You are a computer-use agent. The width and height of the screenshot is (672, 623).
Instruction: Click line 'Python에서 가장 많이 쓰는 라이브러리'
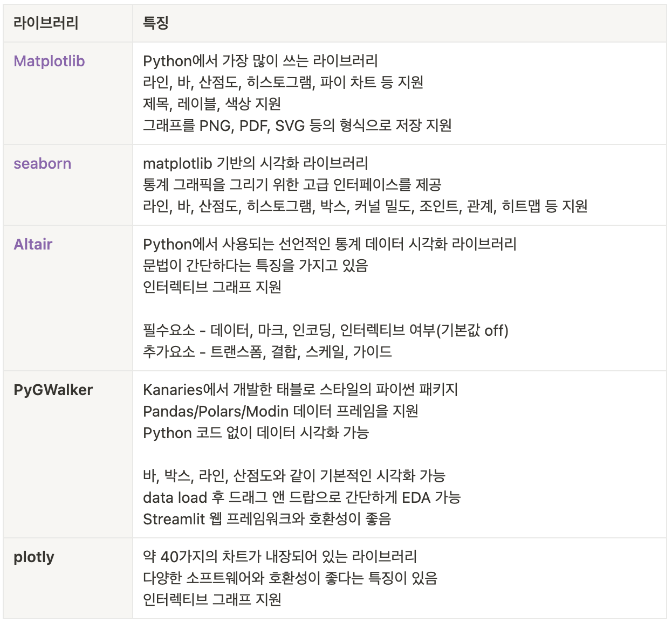point(260,61)
